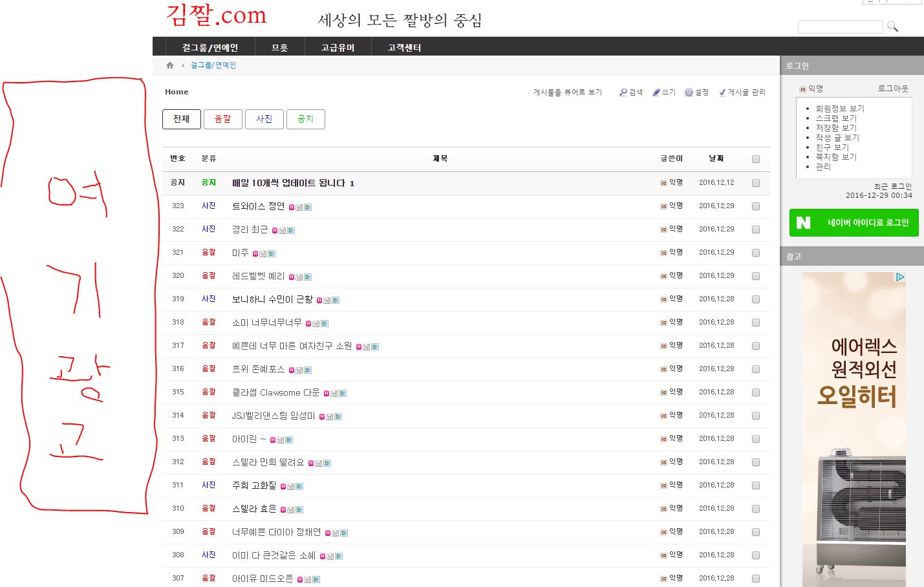
Task: Click the 게시글 관리 checkmark tool
Action: tap(742, 92)
